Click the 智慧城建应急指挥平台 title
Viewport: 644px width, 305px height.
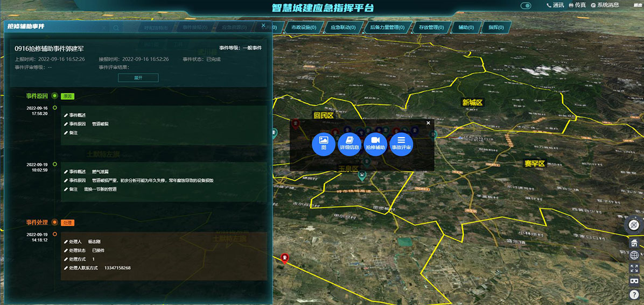coord(323,8)
